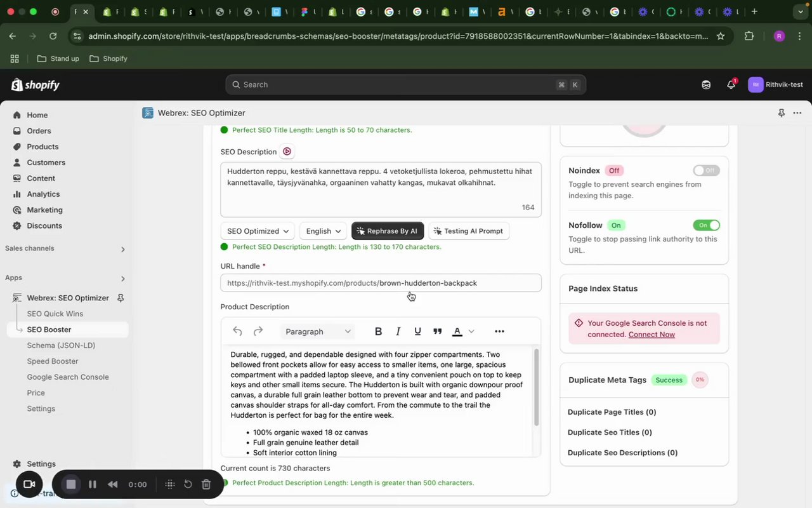Apply italic formatting in the editor
812x508 pixels.
click(398, 331)
